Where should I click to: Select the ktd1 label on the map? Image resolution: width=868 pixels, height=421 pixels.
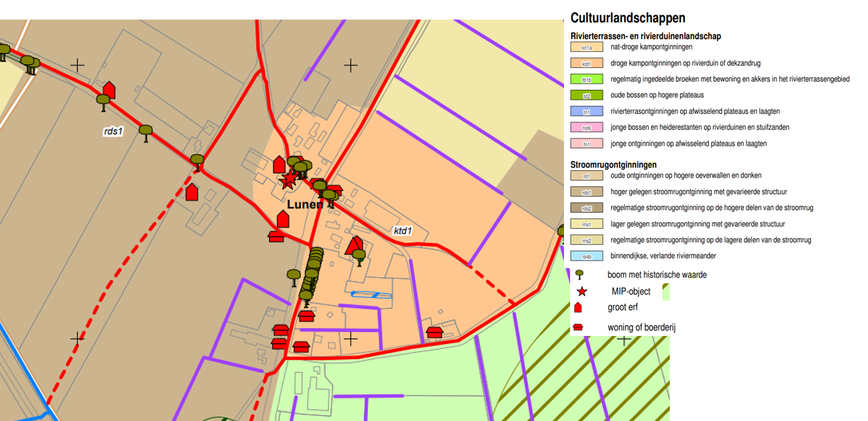click(x=402, y=231)
